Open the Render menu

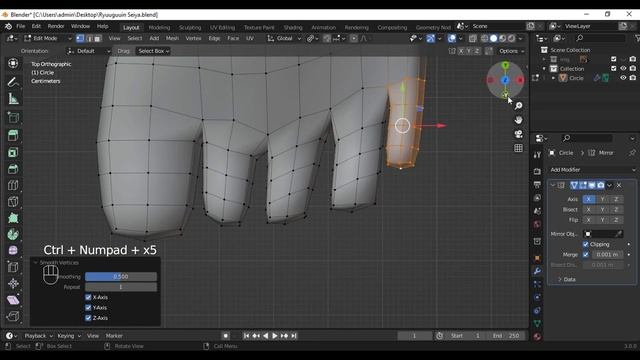(x=56, y=26)
